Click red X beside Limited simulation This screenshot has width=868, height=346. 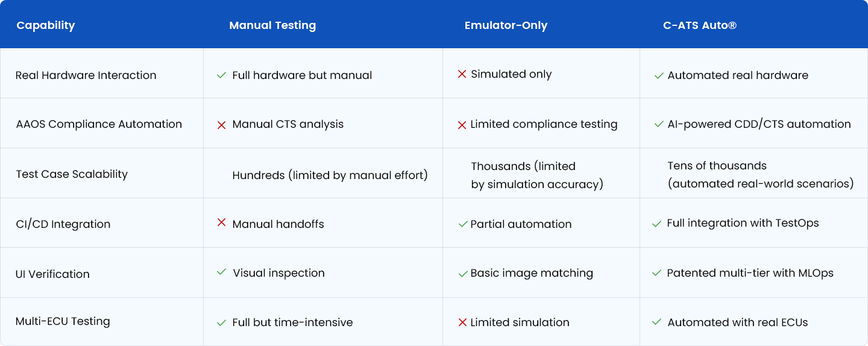pos(462,322)
